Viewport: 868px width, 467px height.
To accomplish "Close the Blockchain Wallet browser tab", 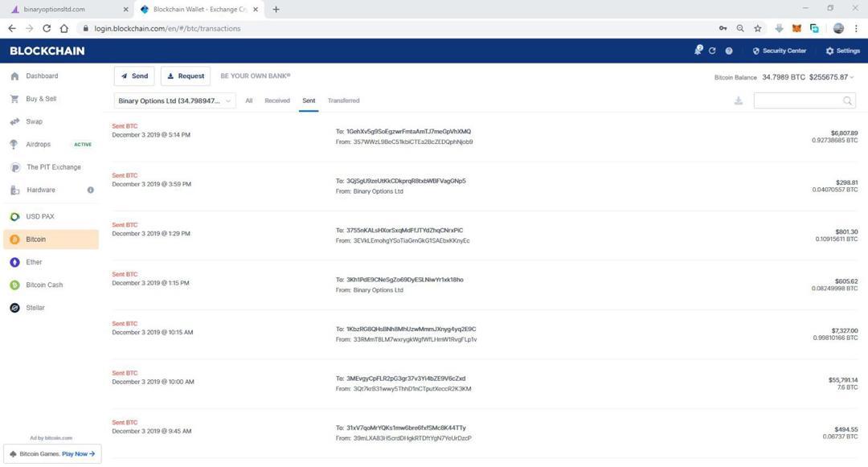I will coord(256,10).
